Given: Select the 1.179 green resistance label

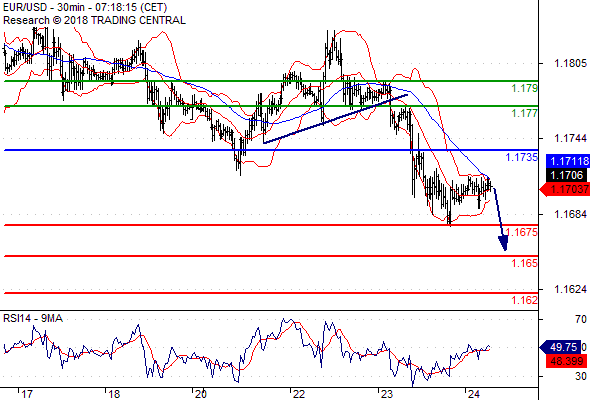Looking at the screenshot, I should tap(525, 88).
